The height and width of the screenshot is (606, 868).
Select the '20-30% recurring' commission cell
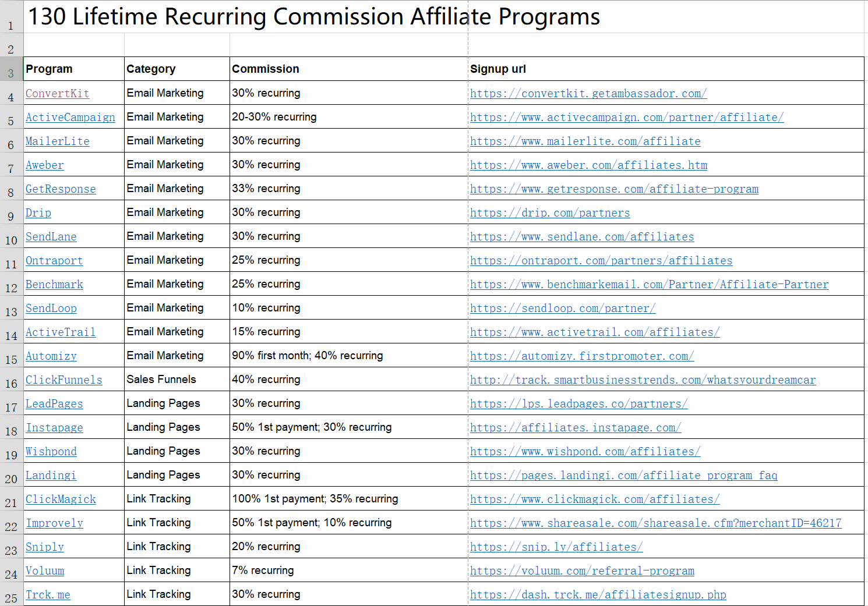(x=349, y=116)
